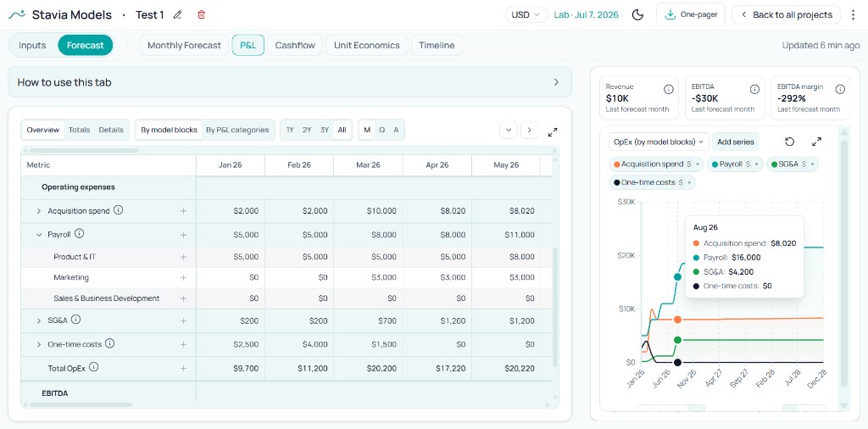Switch grouping to By P&L categories
868x429 pixels.
[237, 130]
